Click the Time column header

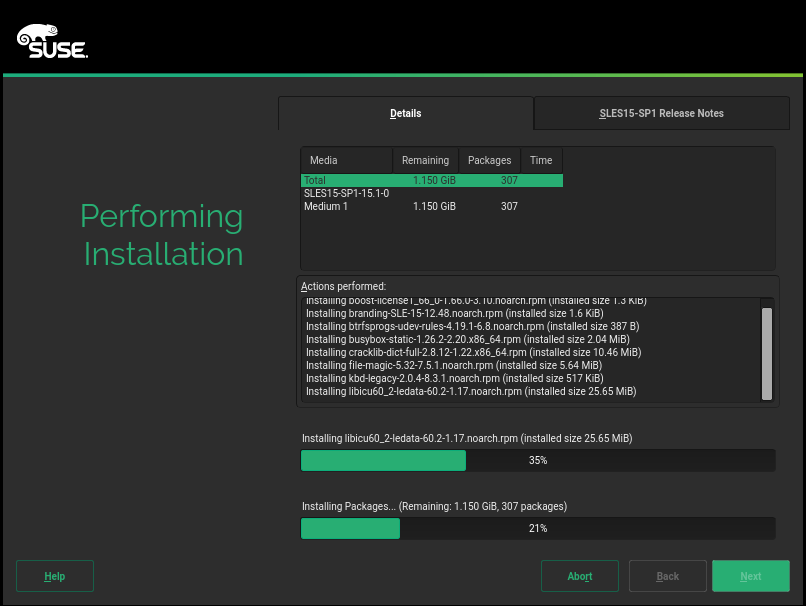541,160
